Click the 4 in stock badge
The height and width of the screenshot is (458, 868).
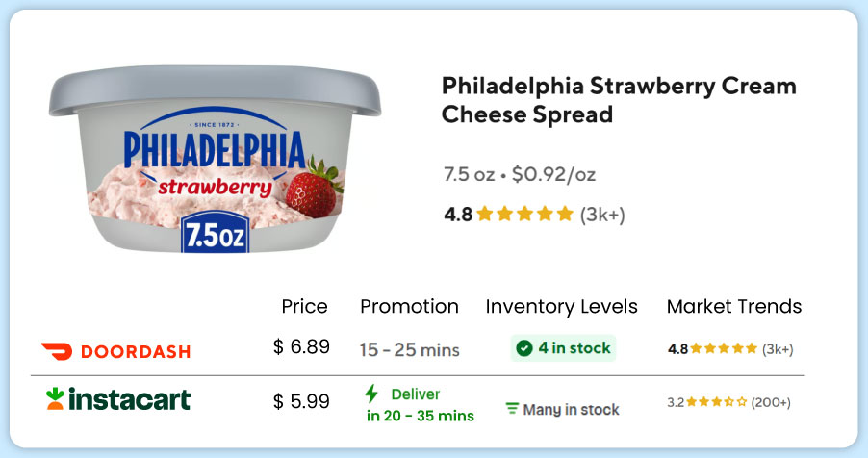[563, 348]
